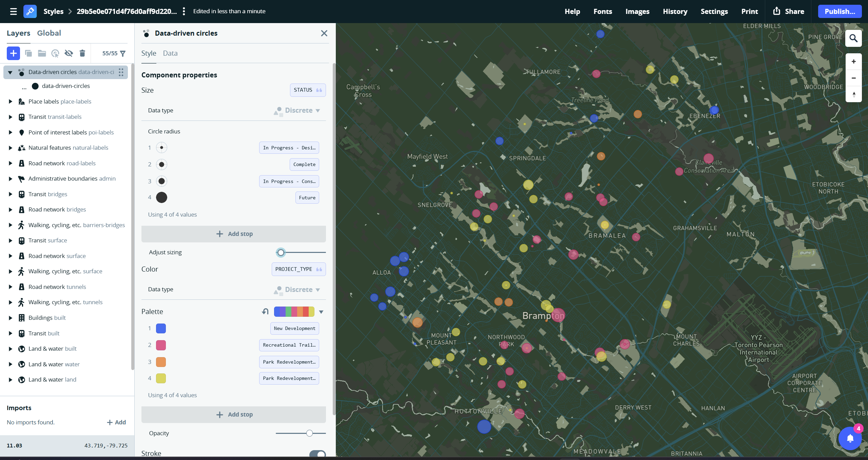Viewport: 868px width, 460px height.
Task: Open the History menu
Action: click(x=675, y=11)
